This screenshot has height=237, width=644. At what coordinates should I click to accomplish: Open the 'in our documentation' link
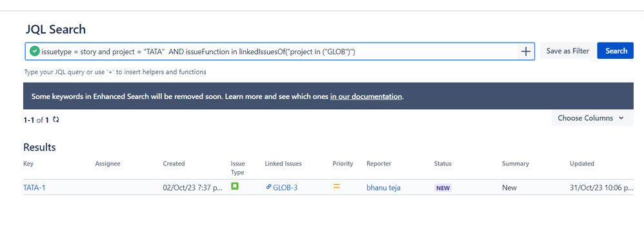[x=366, y=97]
